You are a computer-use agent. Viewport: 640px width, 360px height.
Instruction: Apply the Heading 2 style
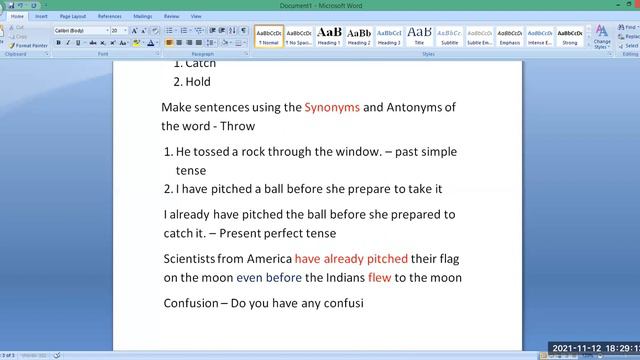tap(359, 36)
